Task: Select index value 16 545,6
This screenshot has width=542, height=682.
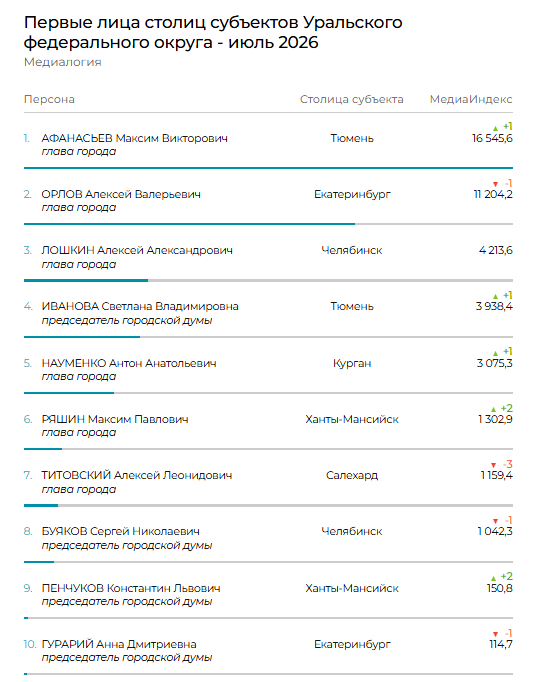Action: [x=492, y=138]
